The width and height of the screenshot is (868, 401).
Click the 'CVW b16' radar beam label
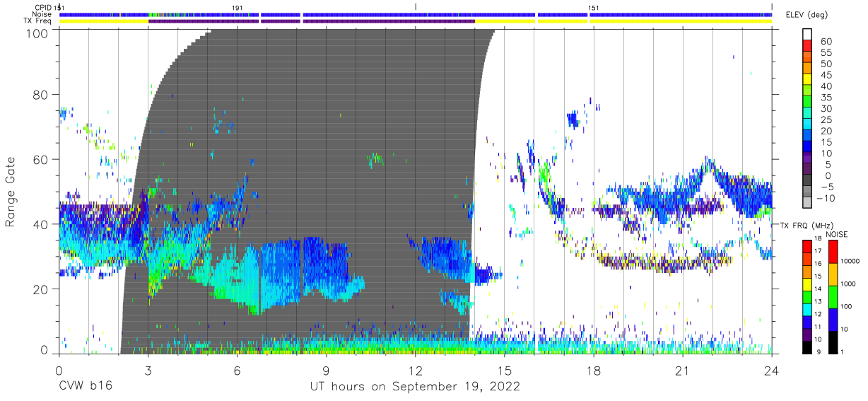(x=85, y=387)
